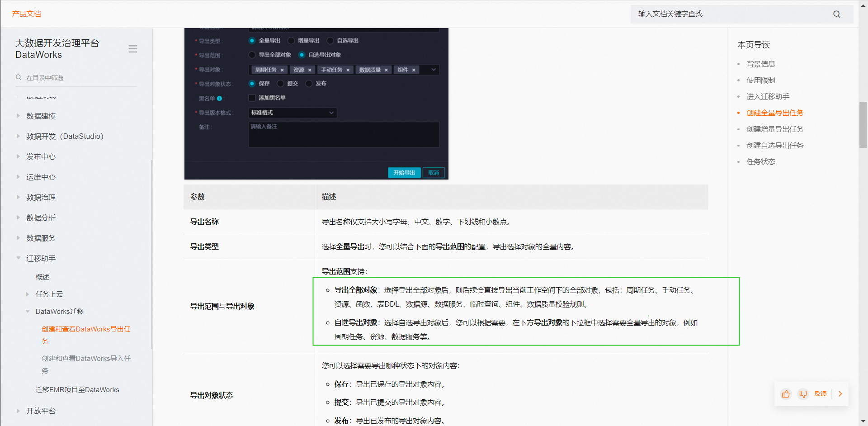The width and height of the screenshot is (868, 426).
Task: Expand the 运维中心 tree node arrow
Action: click(x=18, y=177)
